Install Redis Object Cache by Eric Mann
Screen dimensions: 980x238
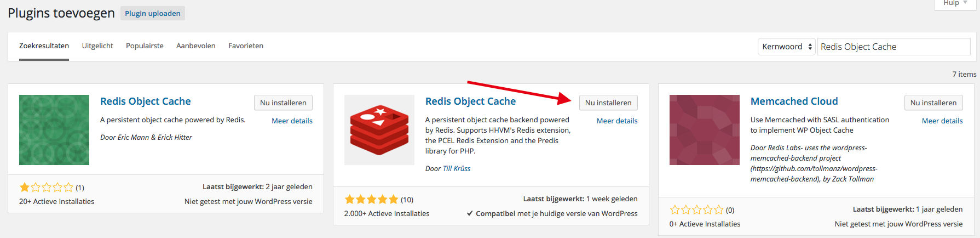click(x=283, y=103)
